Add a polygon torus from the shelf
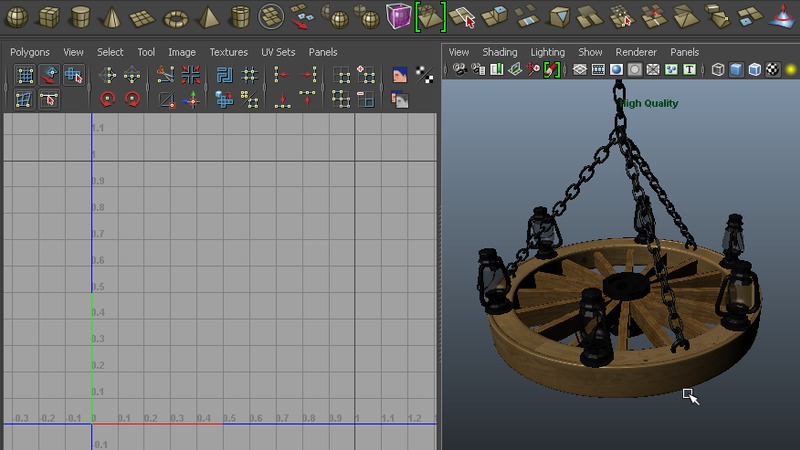Screen dimensions: 800x450 (176, 17)
